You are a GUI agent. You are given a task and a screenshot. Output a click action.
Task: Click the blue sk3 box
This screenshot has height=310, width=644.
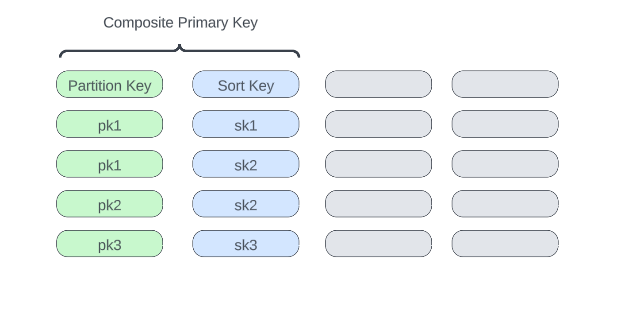pyautogui.click(x=246, y=244)
